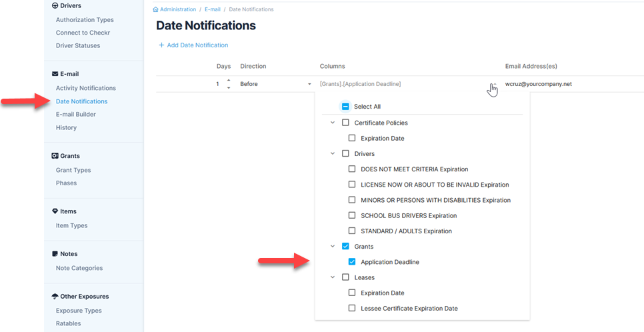
Task: Toggle the Select All checkbox
Action: (x=345, y=107)
